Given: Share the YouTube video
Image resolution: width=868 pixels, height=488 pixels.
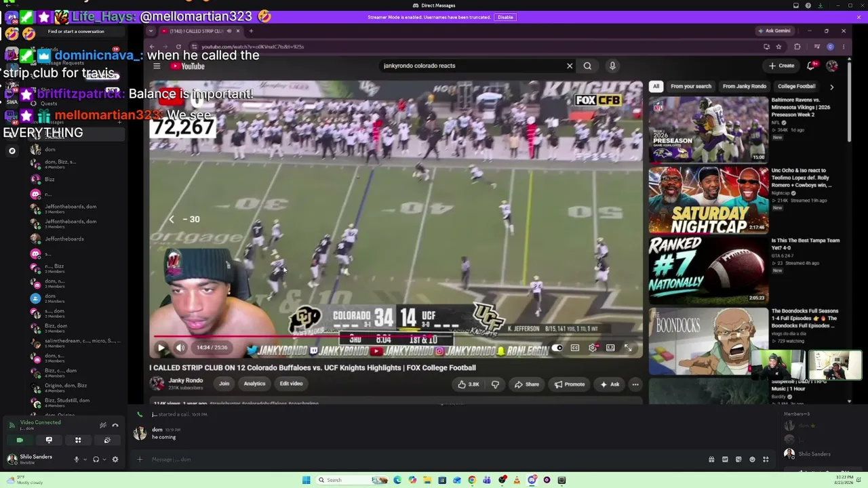Looking at the screenshot, I should click(x=526, y=384).
